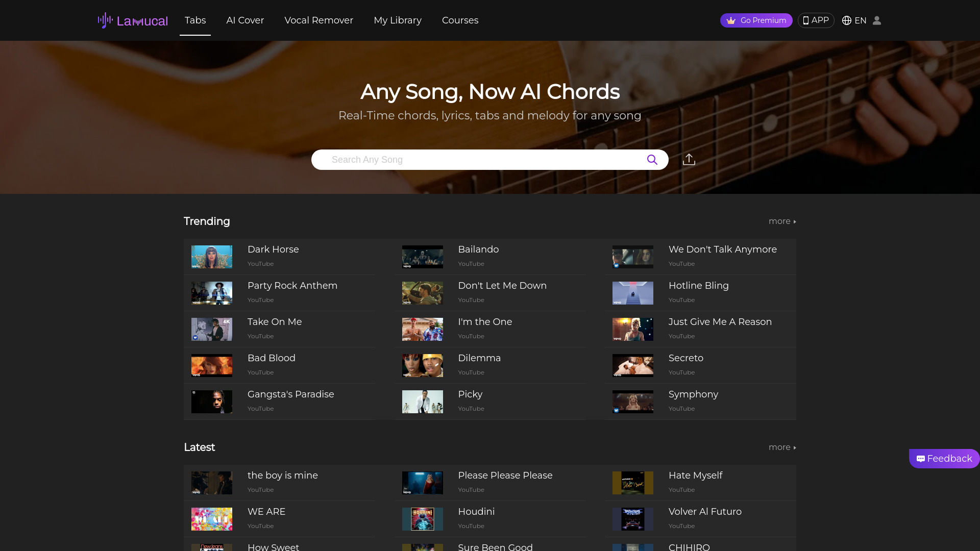Click the AI Cover navigation tab
980x551 pixels.
click(245, 20)
